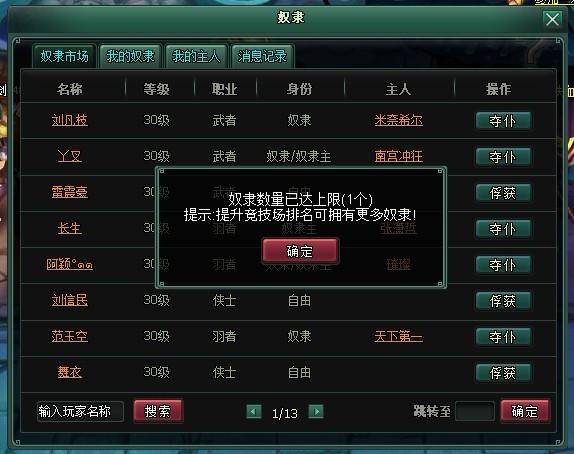Open the 我的主人 tab
The width and height of the screenshot is (574, 454).
(196, 56)
